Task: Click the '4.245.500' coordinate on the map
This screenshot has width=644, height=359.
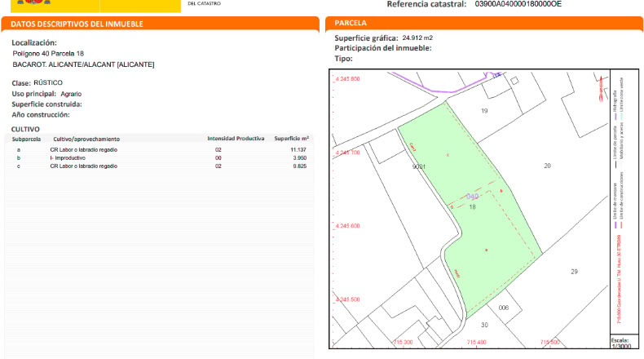Action: pyautogui.click(x=347, y=299)
